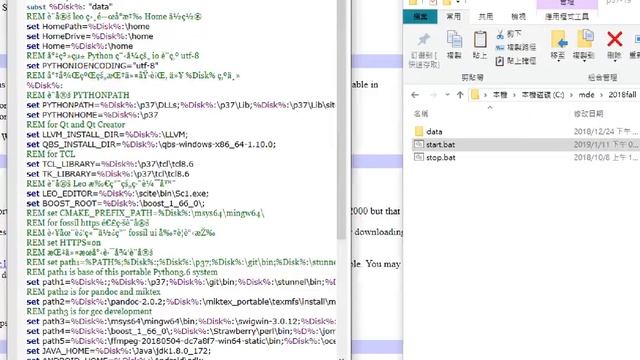Viewport: 640px width, 360px height.
Task: Click 本機磁碟 (C:) in the breadcrumb
Action: tap(543, 95)
